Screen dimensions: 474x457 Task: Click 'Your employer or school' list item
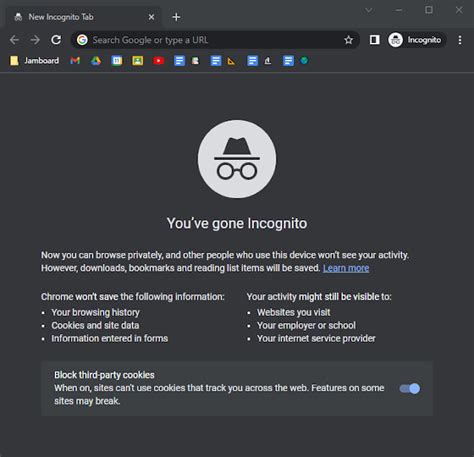coord(306,325)
